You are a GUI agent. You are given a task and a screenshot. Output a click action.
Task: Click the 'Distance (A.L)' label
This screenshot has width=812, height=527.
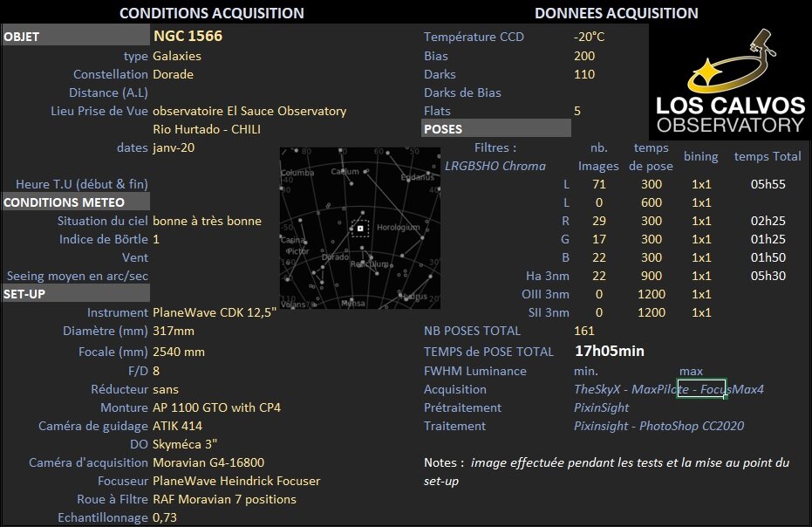point(109,92)
